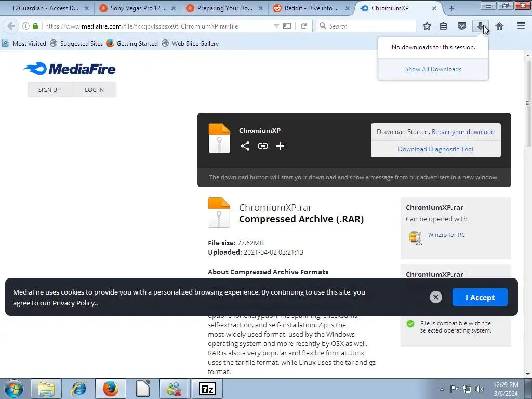
Task: Click the blank document taskbar icon
Action: click(x=143, y=389)
